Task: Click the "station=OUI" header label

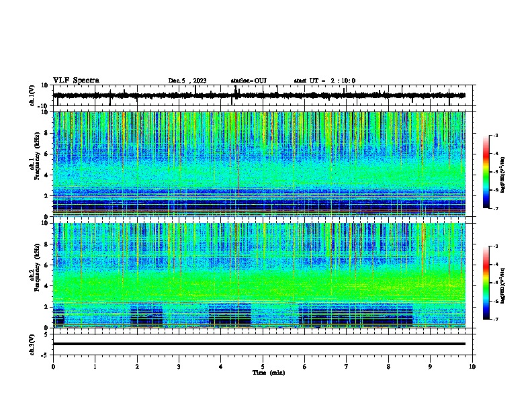Action: coord(249,81)
